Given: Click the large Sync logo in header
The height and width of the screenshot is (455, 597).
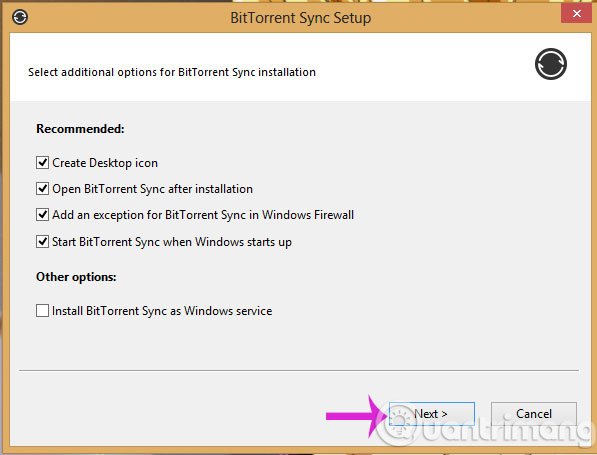Looking at the screenshot, I should click(551, 64).
